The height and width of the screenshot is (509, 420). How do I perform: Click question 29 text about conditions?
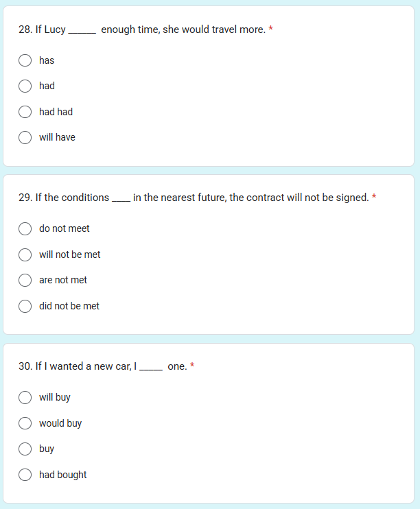(194, 198)
